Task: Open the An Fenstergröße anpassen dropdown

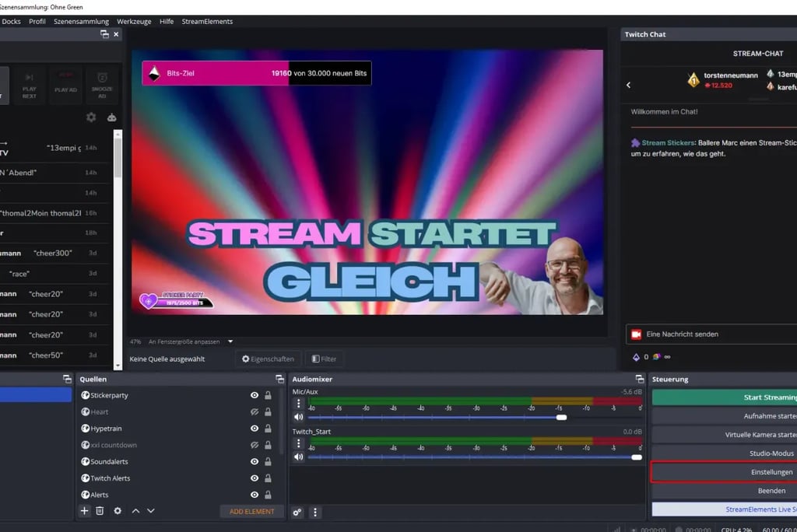Action: click(229, 341)
